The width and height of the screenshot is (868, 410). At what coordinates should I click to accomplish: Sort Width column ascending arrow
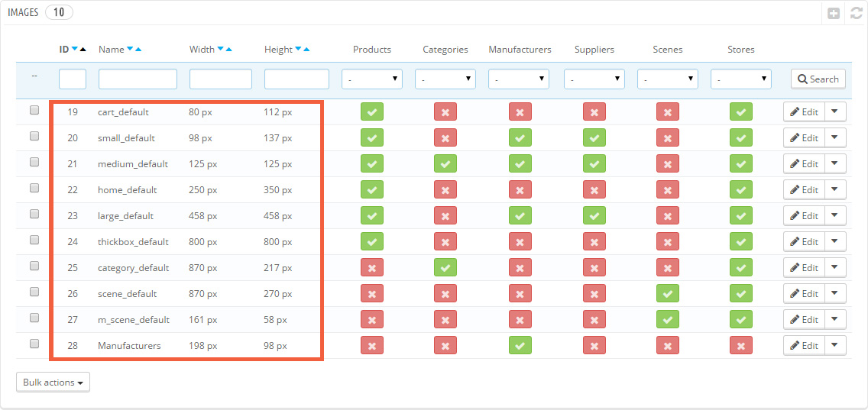tap(228, 49)
